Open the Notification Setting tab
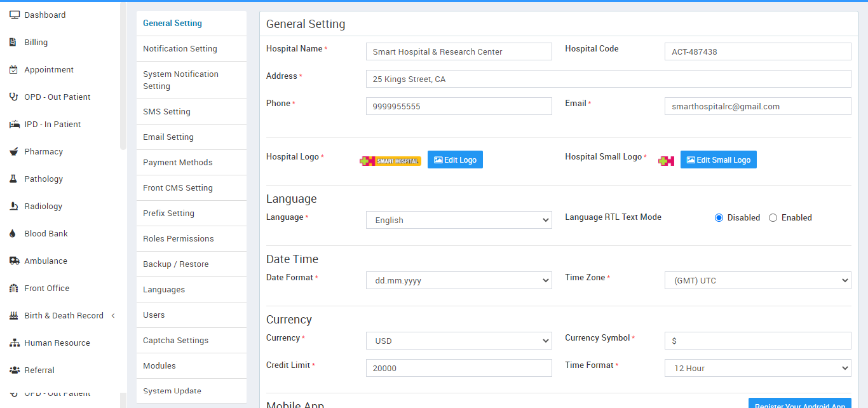 point(180,49)
